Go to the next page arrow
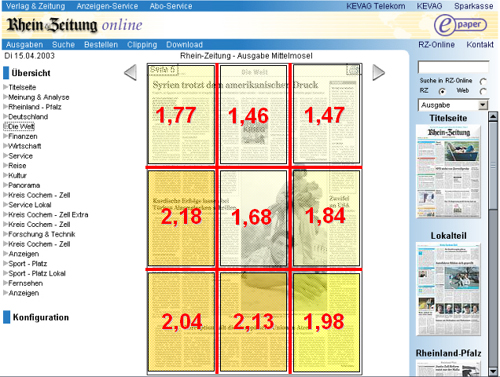The height and width of the screenshot is (377, 500). [378, 72]
